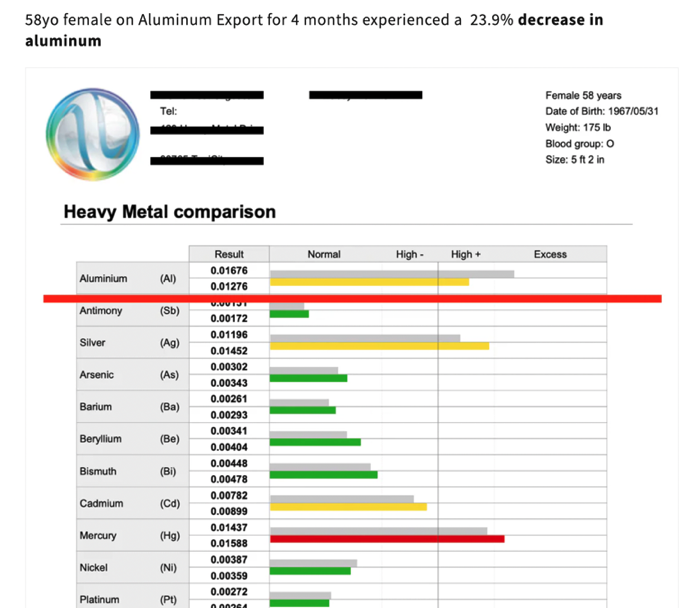Click the 'Date of Birth: 1967/05/31' text
This screenshot has width=694, height=608.
[601, 111]
